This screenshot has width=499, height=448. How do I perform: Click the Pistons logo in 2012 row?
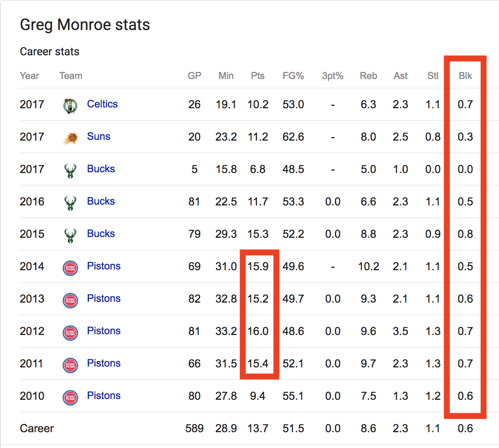pos(70,333)
